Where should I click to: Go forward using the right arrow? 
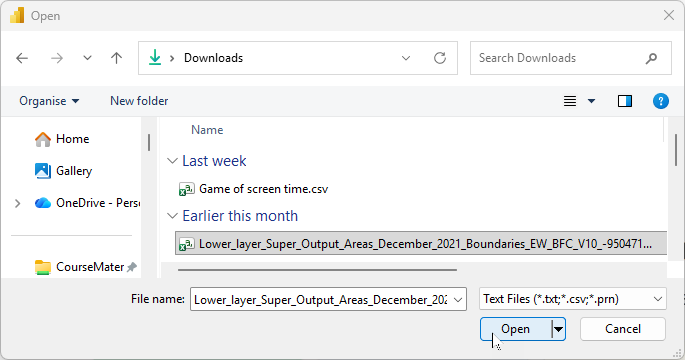click(57, 58)
